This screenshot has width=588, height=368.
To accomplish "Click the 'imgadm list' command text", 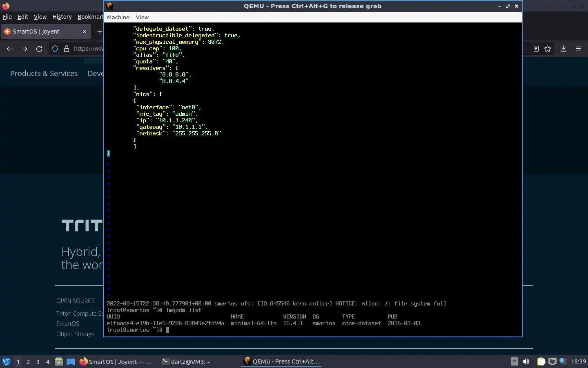I will point(184,310).
